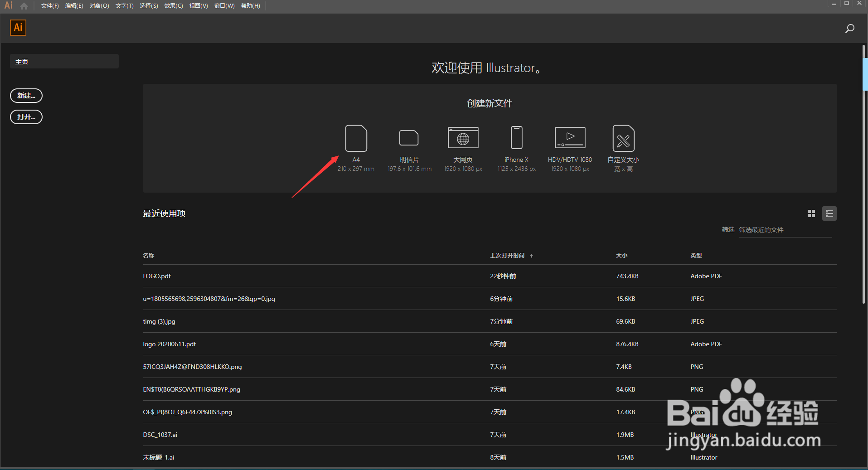Screen dimensions: 868x470
Task: Switch recent files to list view
Action: pyautogui.click(x=829, y=213)
